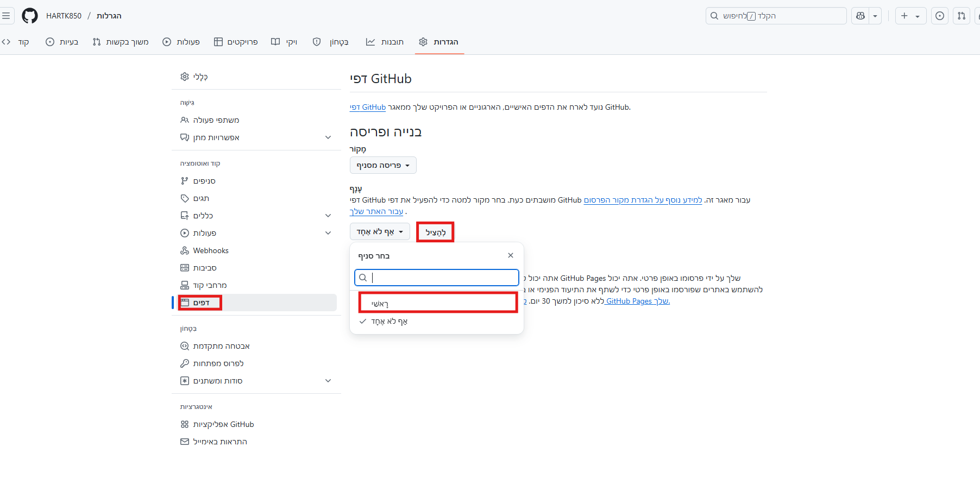980x478 pixels.
Task: Open פריסה מסניף source dropdown
Action: point(383,165)
